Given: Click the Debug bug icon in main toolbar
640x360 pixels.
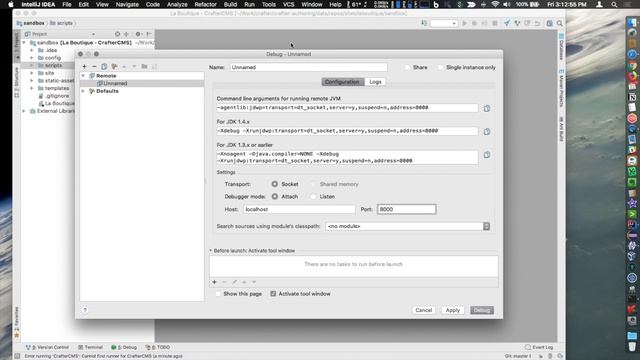Looking at the screenshot, I should pyautogui.click(x=474, y=23).
